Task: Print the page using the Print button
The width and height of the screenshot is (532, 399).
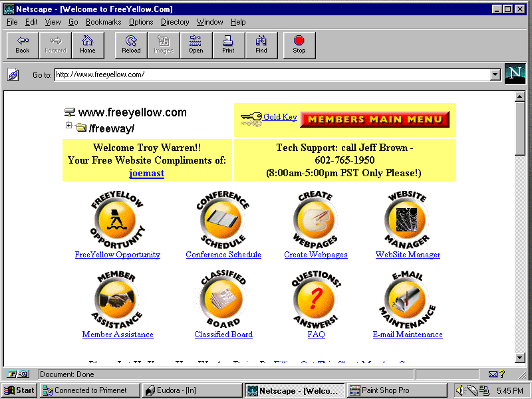Action: pos(228,45)
